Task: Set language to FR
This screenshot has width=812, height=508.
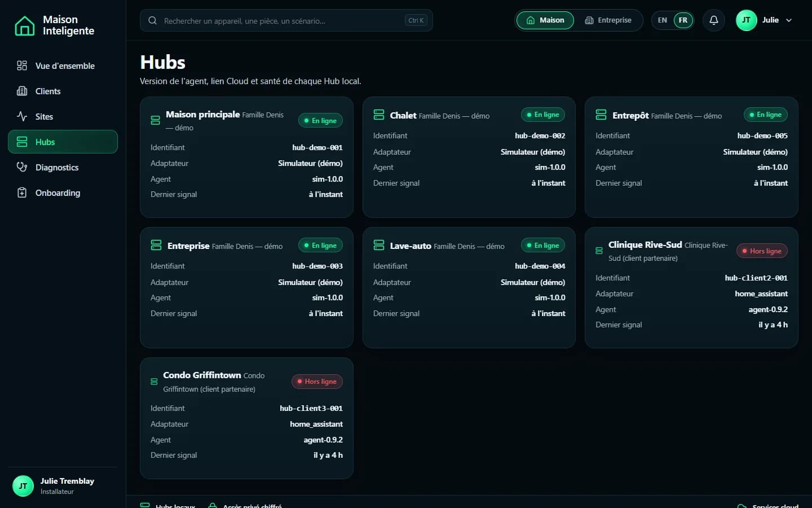Action: pos(683,20)
